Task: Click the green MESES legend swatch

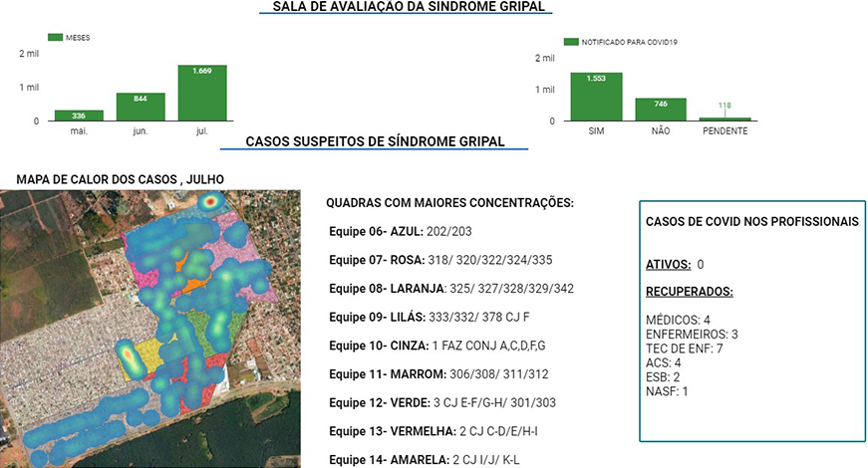Action: click(55, 37)
